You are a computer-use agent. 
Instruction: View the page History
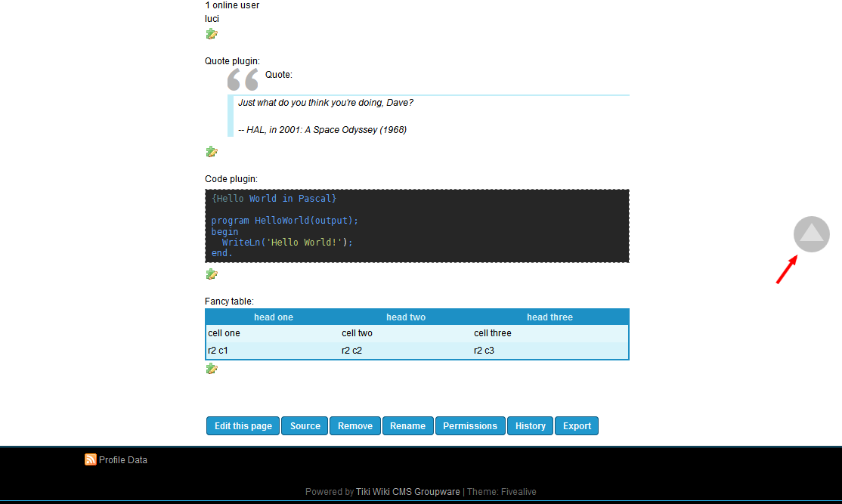pyautogui.click(x=531, y=426)
